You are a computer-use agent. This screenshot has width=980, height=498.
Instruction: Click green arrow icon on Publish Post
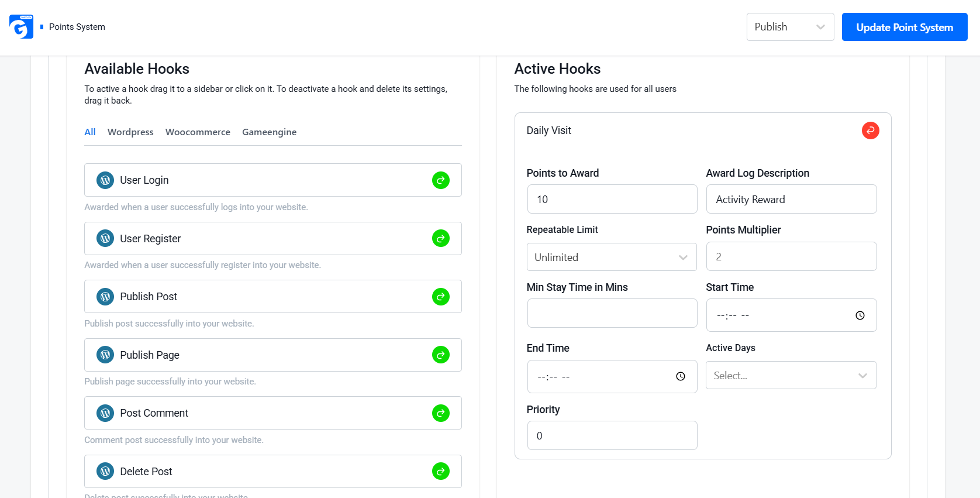441,297
